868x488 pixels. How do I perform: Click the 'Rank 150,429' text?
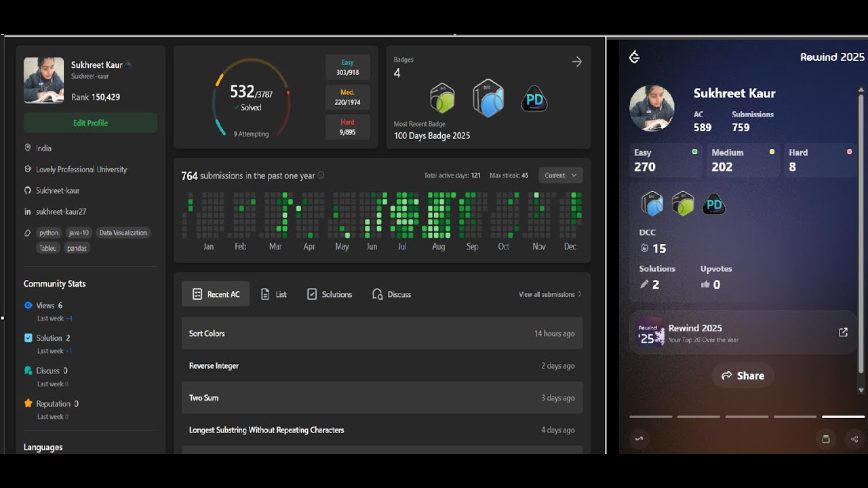(96, 97)
